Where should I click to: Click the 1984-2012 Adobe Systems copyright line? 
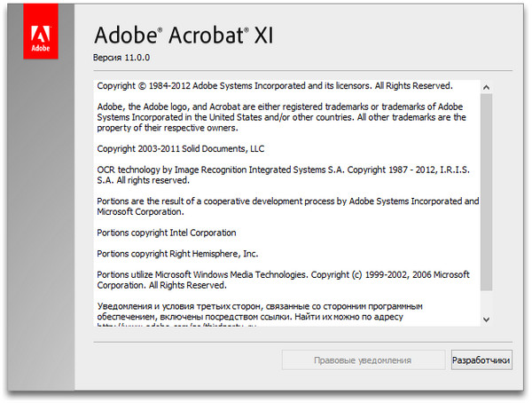point(274,86)
